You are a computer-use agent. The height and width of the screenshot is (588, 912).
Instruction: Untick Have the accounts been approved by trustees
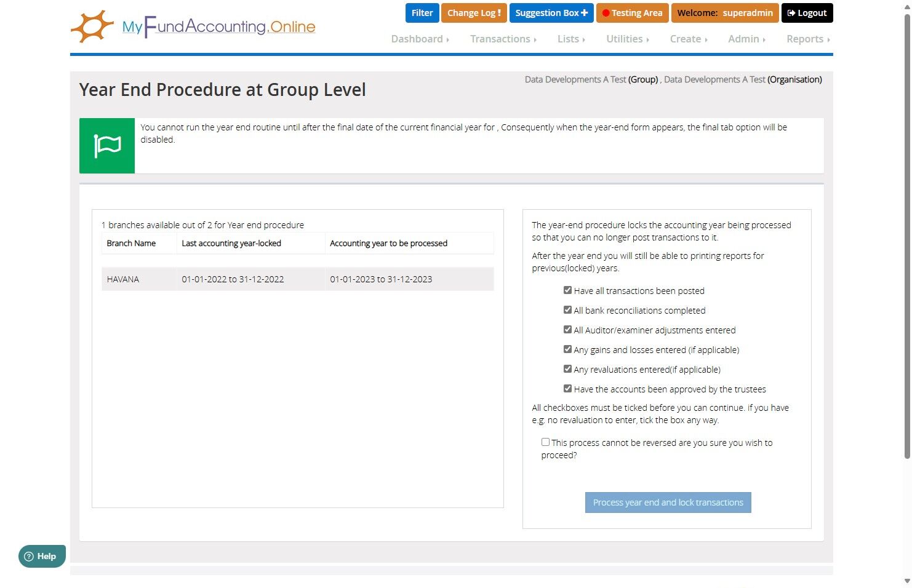tap(567, 389)
